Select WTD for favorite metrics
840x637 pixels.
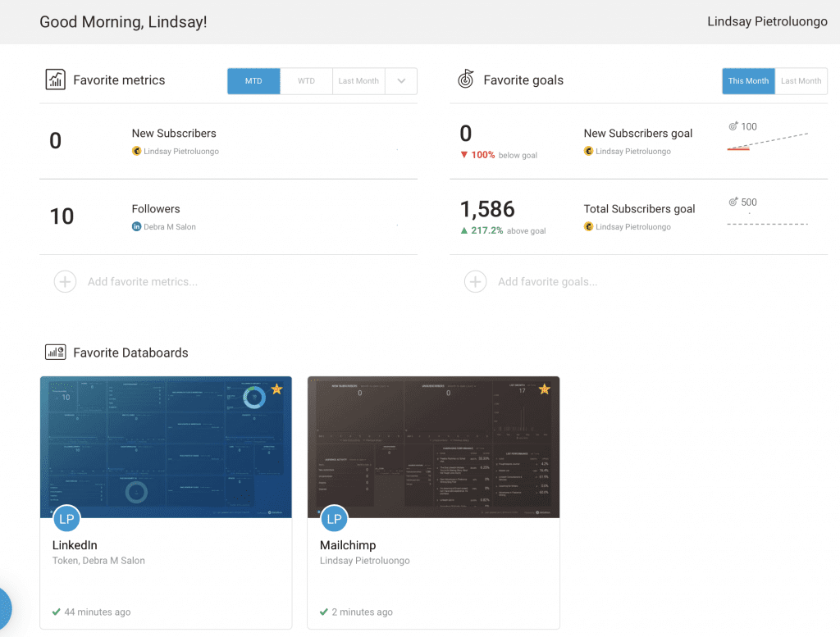coord(306,81)
